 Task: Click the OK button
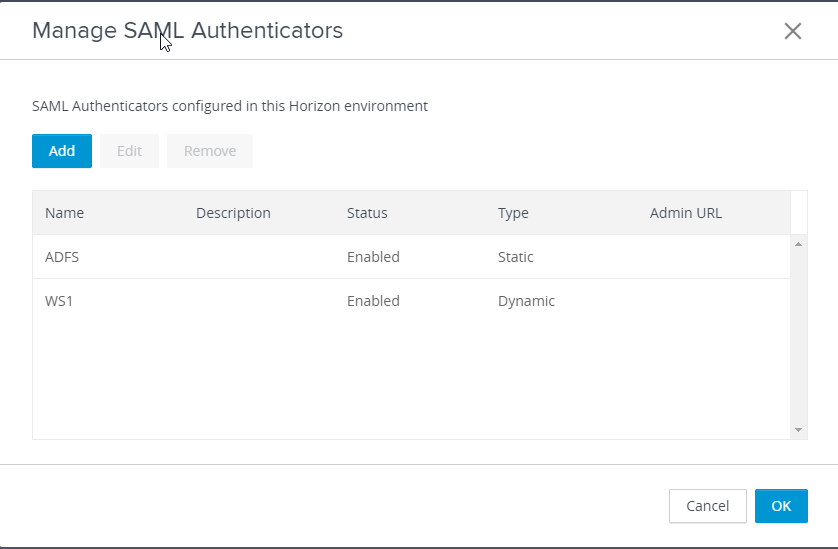[781, 506]
